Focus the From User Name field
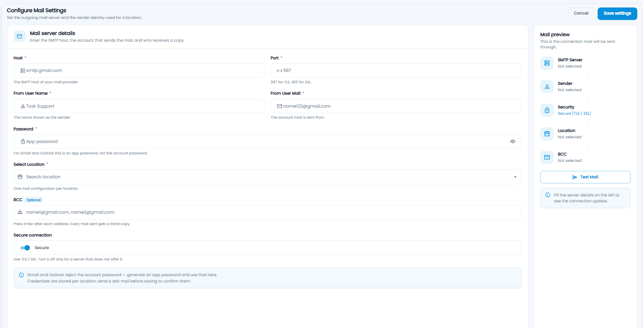Screen dimensions: 644x328 tap(139, 106)
